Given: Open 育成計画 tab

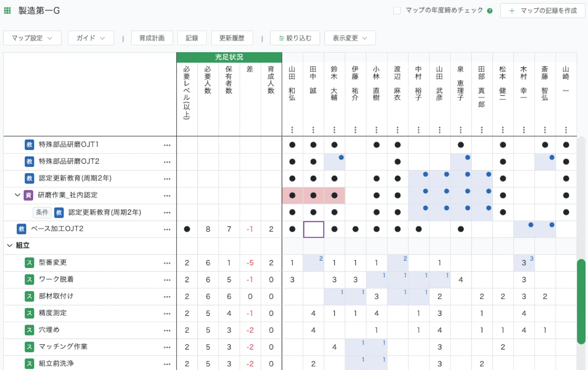Looking at the screenshot, I should [x=152, y=38].
